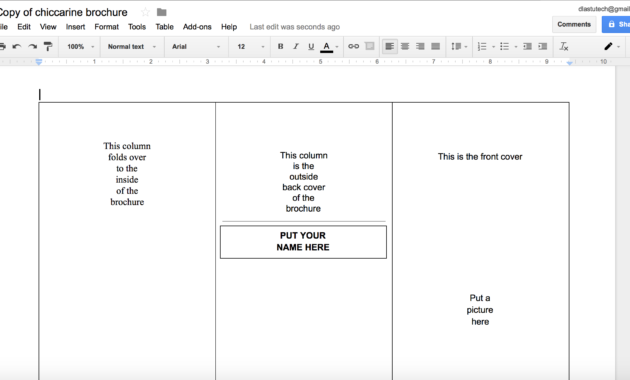The width and height of the screenshot is (630, 380).
Task: Expand the text color dropdown arrow
Action: click(x=337, y=47)
